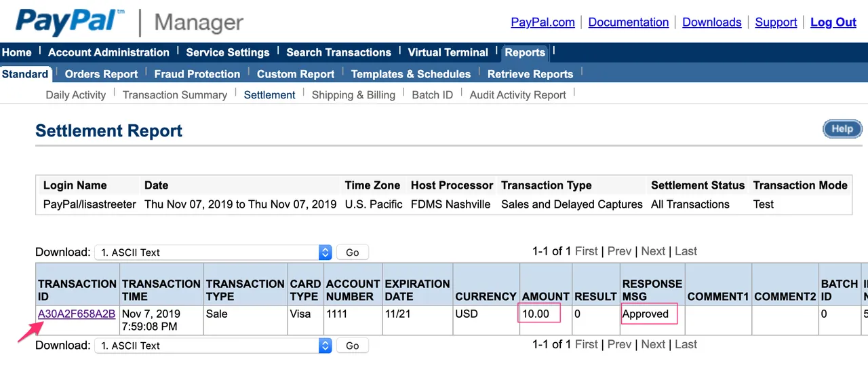
Task: Click top pagination Next link
Action: click(x=653, y=251)
